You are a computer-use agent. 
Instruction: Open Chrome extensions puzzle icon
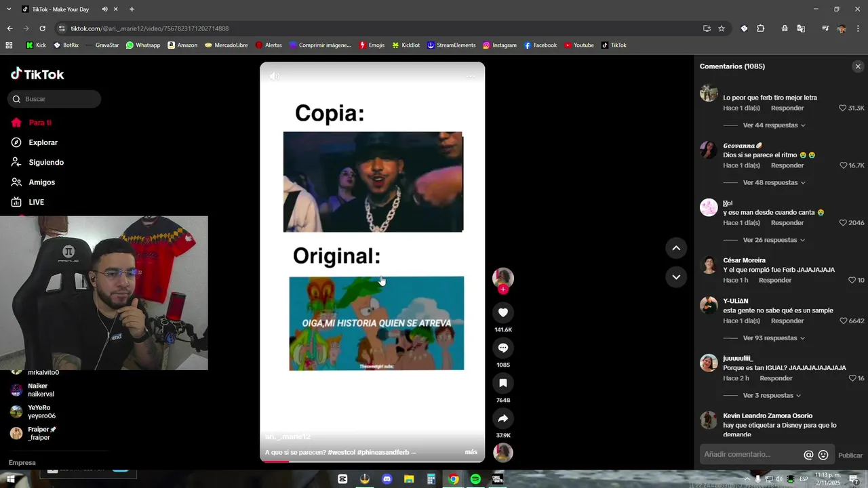760,28
